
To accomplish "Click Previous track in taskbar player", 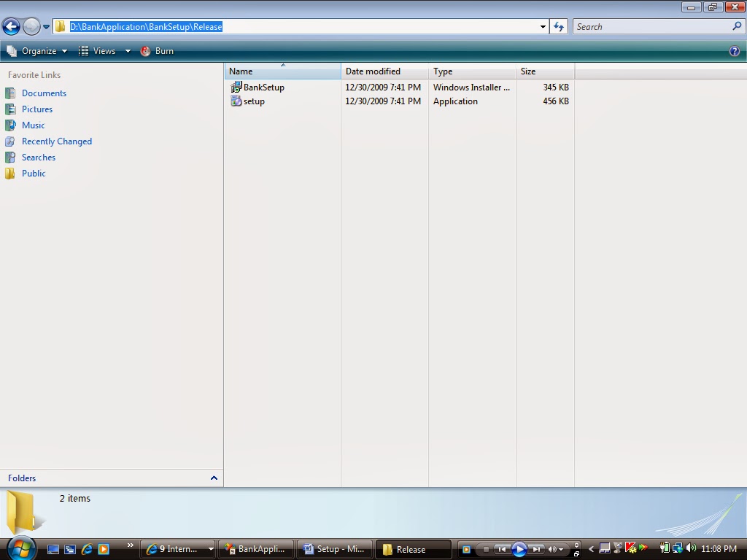I will (502, 550).
